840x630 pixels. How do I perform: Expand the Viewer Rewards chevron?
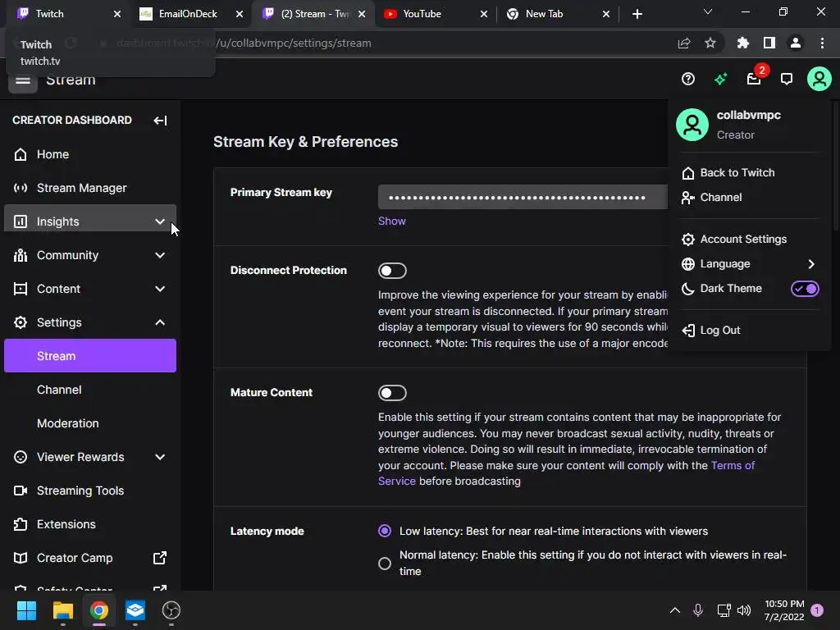pyautogui.click(x=160, y=457)
